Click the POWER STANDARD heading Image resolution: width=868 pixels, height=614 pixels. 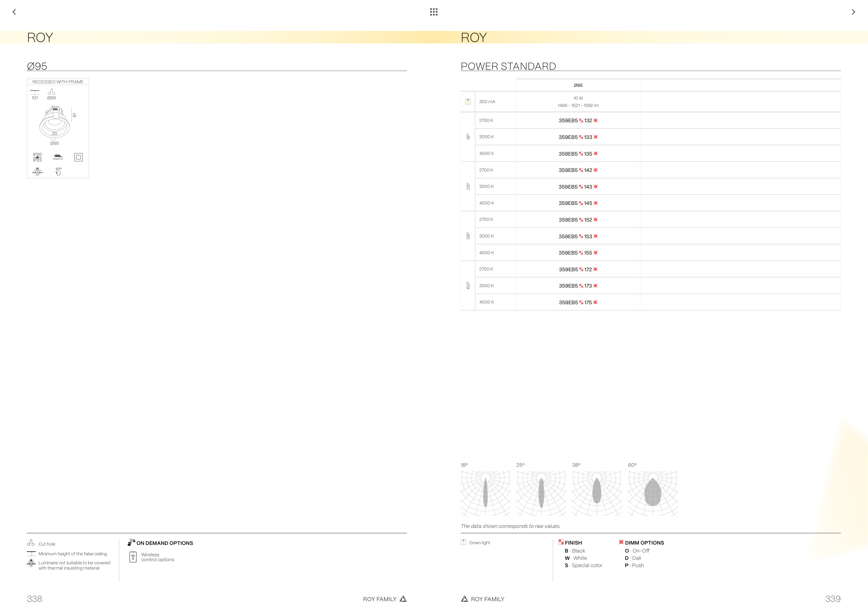pos(508,67)
